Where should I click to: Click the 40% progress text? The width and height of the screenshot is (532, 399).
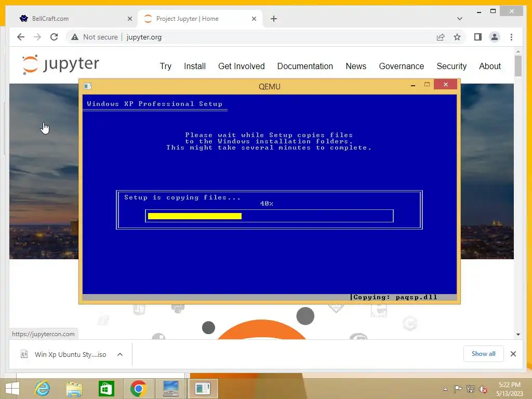(267, 204)
